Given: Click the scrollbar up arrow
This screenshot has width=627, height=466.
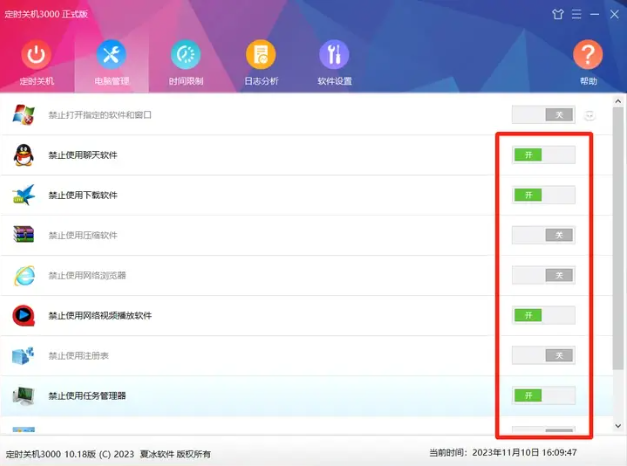Looking at the screenshot, I should (618, 101).
